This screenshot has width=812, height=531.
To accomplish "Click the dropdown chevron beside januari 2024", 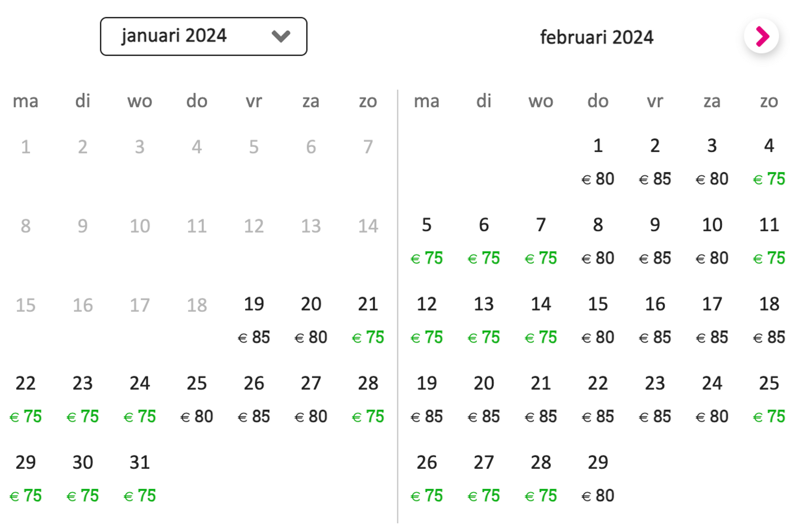I will pyautogui.click(x=281, y=36).
